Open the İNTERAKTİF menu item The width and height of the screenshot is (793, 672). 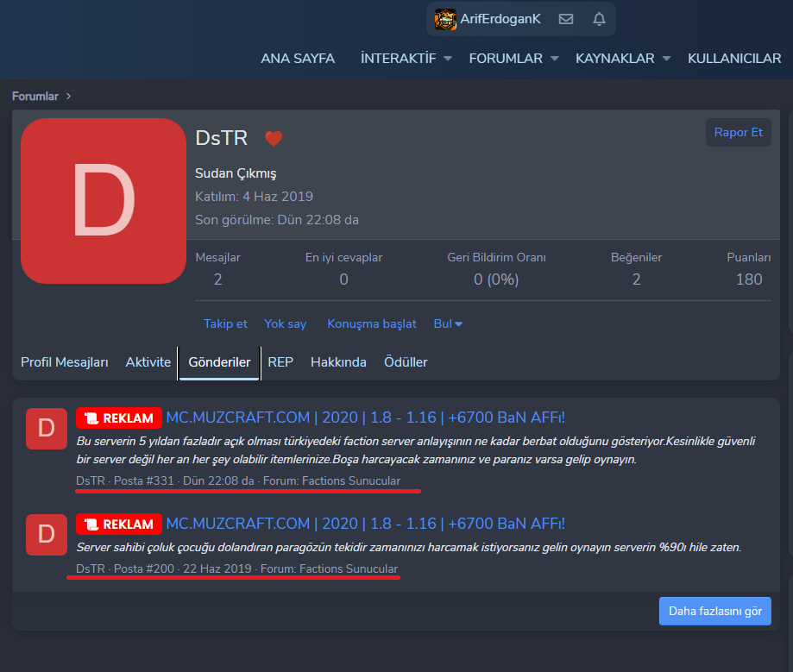pyautogui.click(x=398, y=59)
